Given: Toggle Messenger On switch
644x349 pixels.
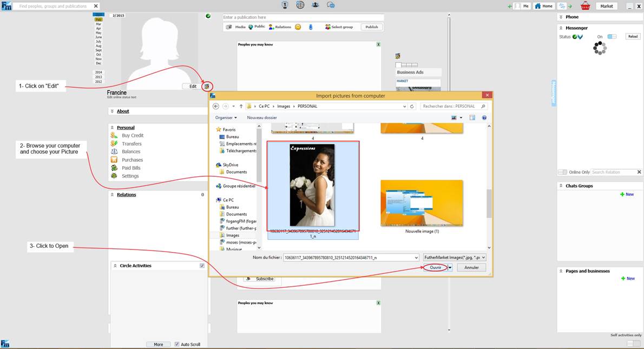Looking at the screenshot, I should [x=612, y=37].
